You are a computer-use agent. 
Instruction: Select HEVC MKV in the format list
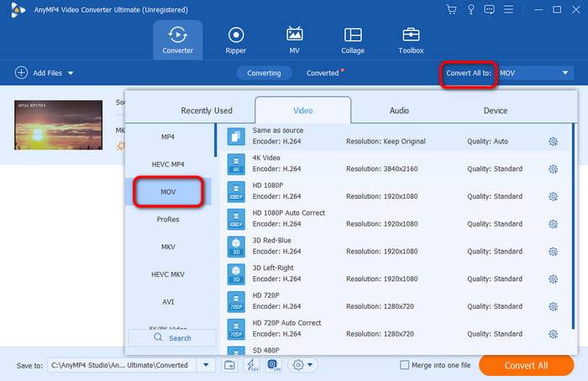pyautogui.click(x=168, y=274)
